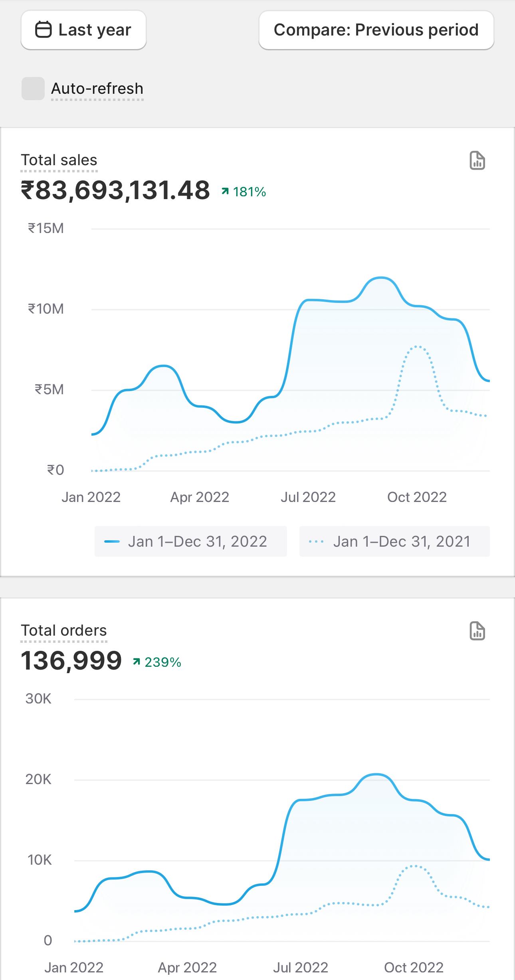Click the 181% sales increase indicator
The height and width of the screenshot is (980, 515).
tap(244, 192)
